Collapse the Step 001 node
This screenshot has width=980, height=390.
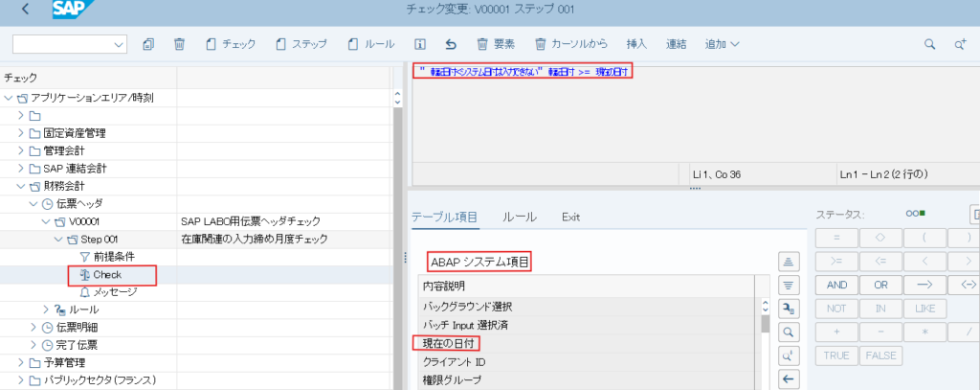pos(57,240)
